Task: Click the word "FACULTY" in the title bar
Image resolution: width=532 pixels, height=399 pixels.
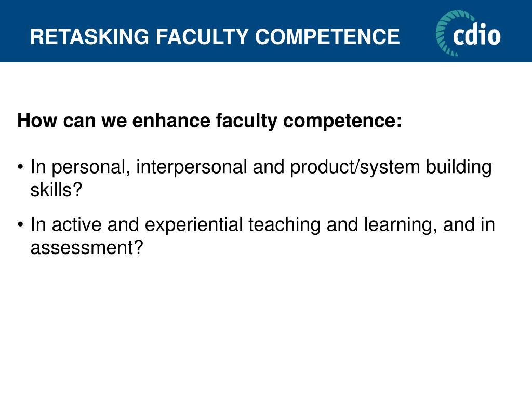Action: point(202,36)
